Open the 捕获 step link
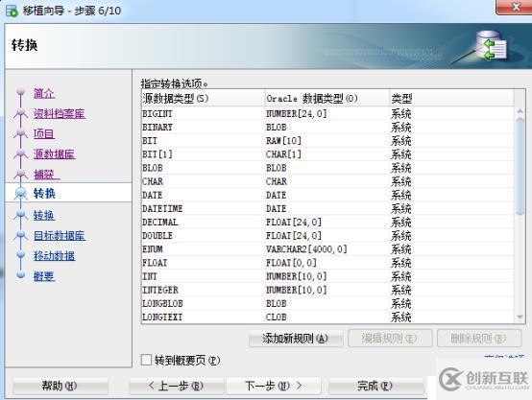The height and width of the screenshot is (400, 532). (x=46, y=175)
